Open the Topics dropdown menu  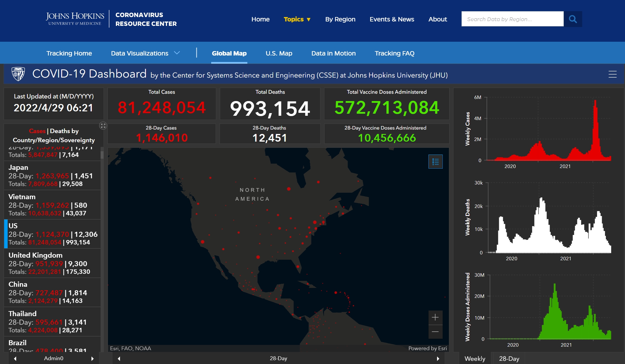[x=297, y=19]
